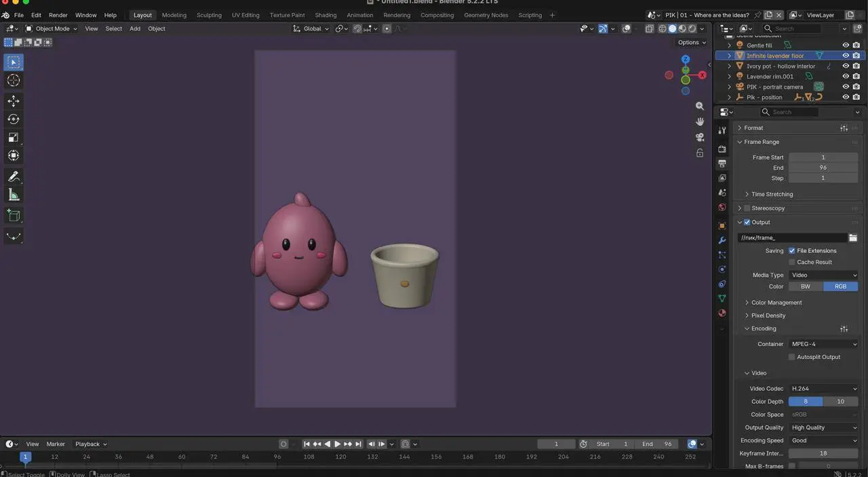Enable Cache Result checkbox
The width and height of the screenshot is (868, 477).
pos(792,263)
